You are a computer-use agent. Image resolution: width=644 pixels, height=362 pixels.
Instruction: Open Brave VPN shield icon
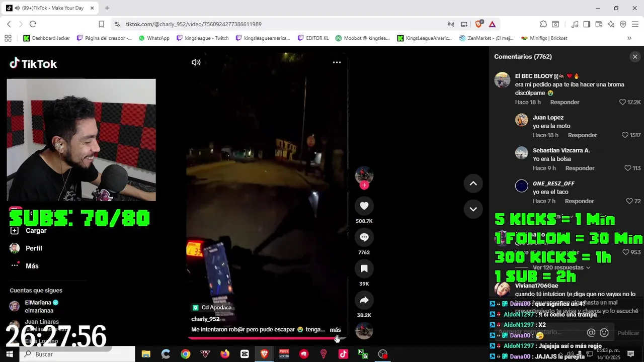click(x=623, y=24)
